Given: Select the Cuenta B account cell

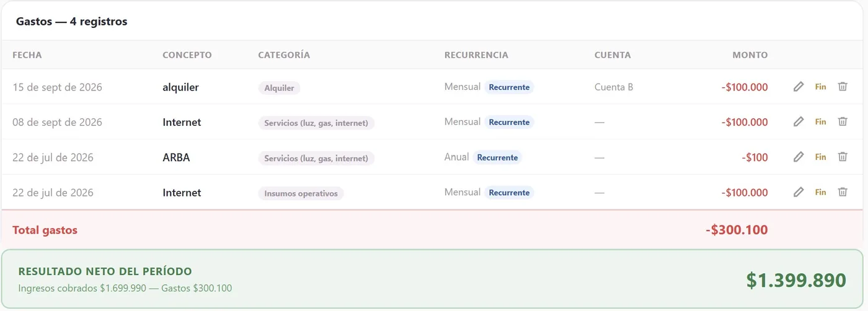Looking at the screenshot, I should (x=614, y=87).
